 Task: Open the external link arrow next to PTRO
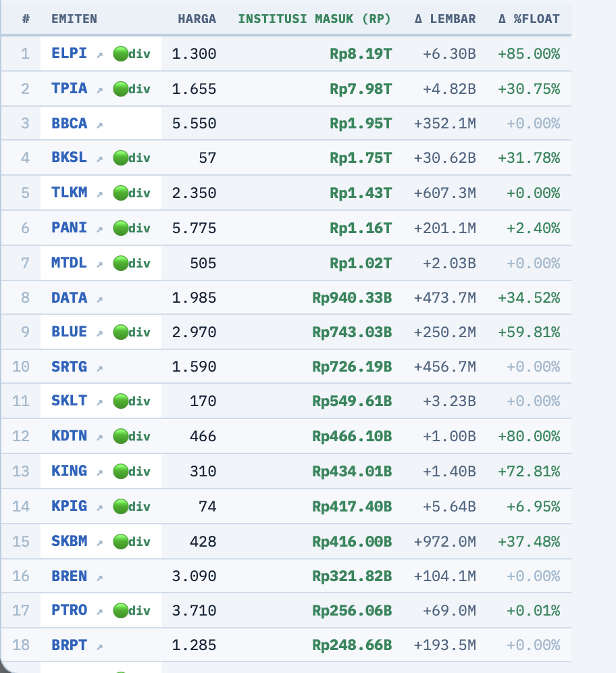point(99,612)
